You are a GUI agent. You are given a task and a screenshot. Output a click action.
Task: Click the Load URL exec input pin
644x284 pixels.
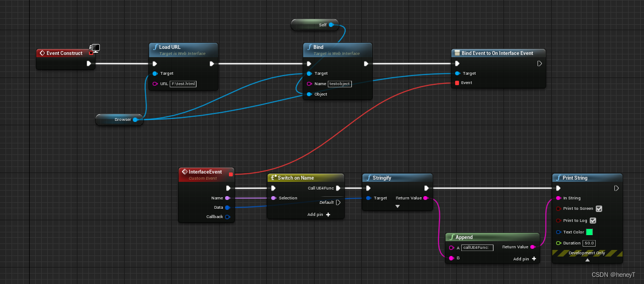[154, 63]
